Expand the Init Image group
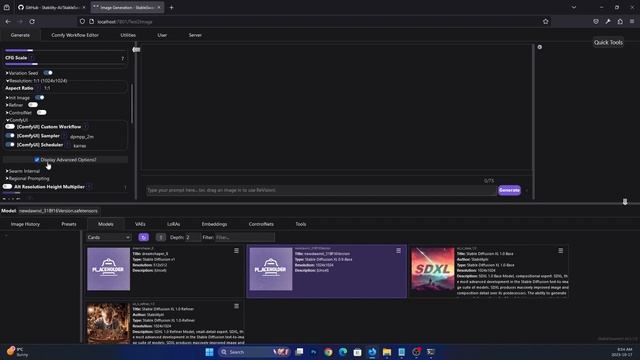The width and height of the screenshot is (640, 360). pos(18,98)
